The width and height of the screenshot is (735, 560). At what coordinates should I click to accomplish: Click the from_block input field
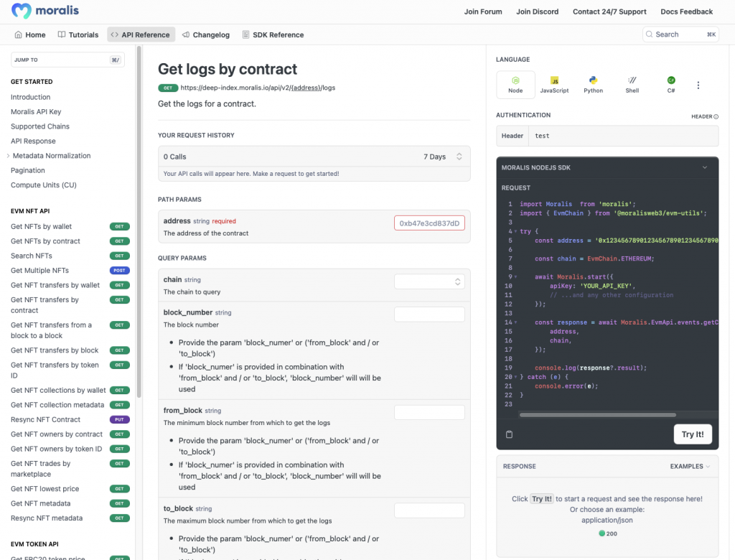(x=429, y=412)
